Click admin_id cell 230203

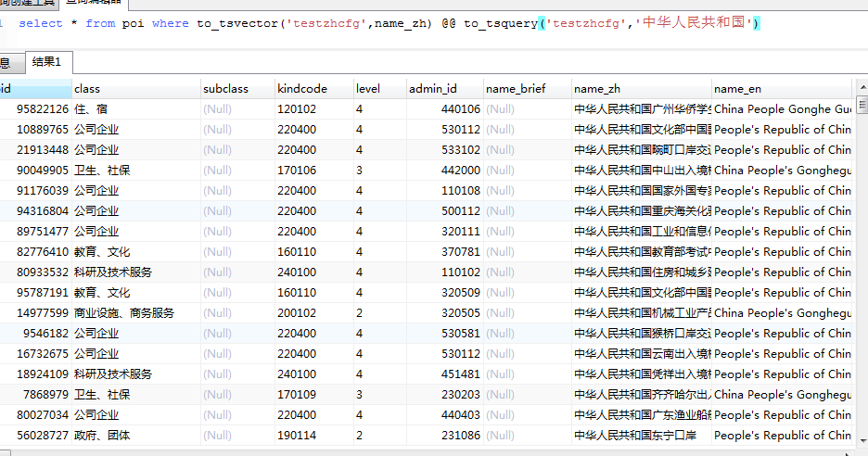(x=444, y=395)
